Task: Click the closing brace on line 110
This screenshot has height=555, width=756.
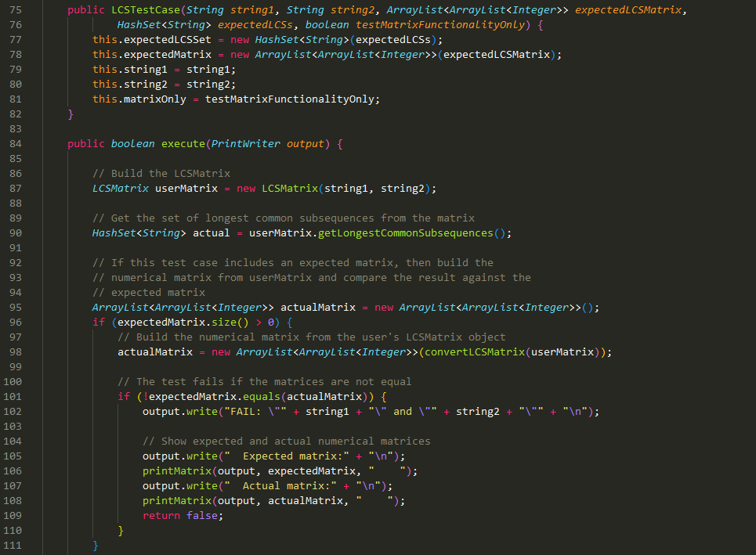Action: [121, 531]
